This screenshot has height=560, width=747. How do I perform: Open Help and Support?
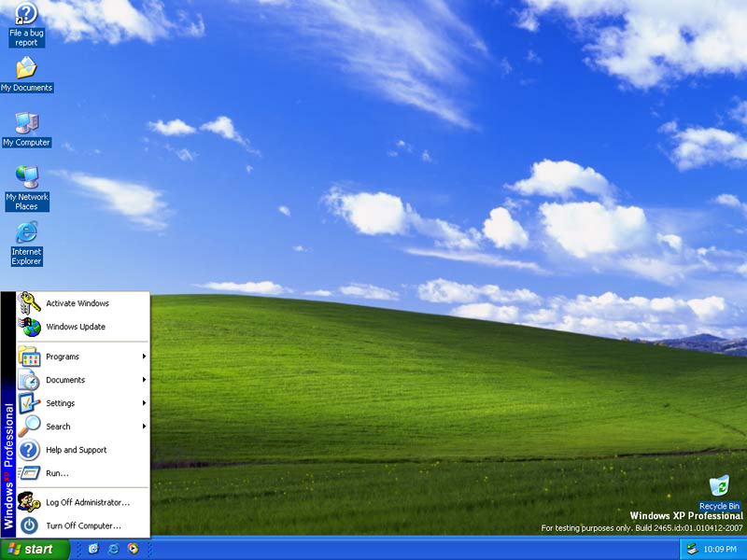(x=83, y=450)
